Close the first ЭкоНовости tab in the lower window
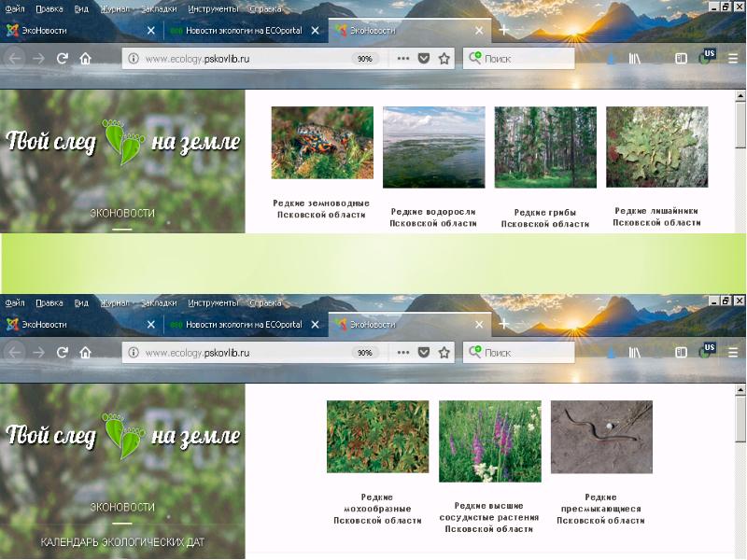The width and height of the screenshot is (747, 560). [151, 325]
